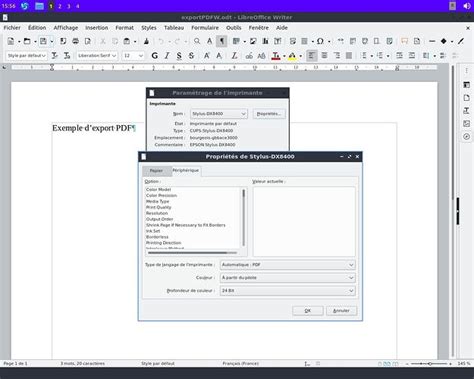Open the Insertion menu
This screenshot has width=474, height=379.
(x=97, y=28)
